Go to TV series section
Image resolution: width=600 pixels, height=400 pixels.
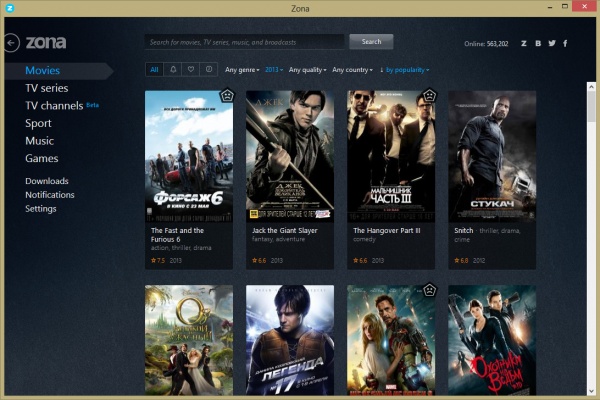(x=47, y=88)
